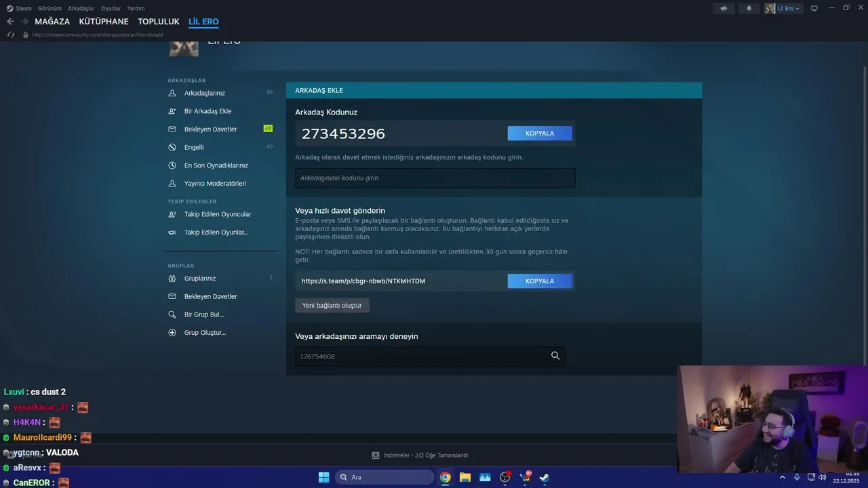Open the Görünüm menu
Image resolution: width=868 pixels, height=488 pixels.
pos(50,8)
